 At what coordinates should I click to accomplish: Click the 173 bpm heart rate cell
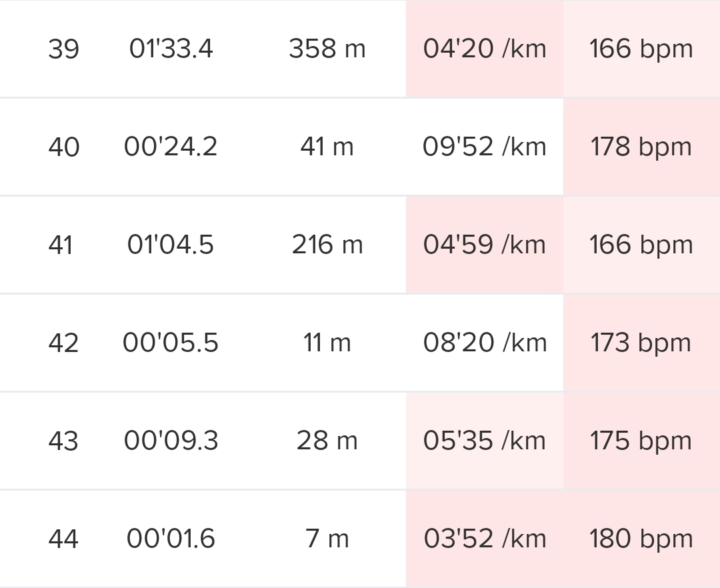click(641, 343)
